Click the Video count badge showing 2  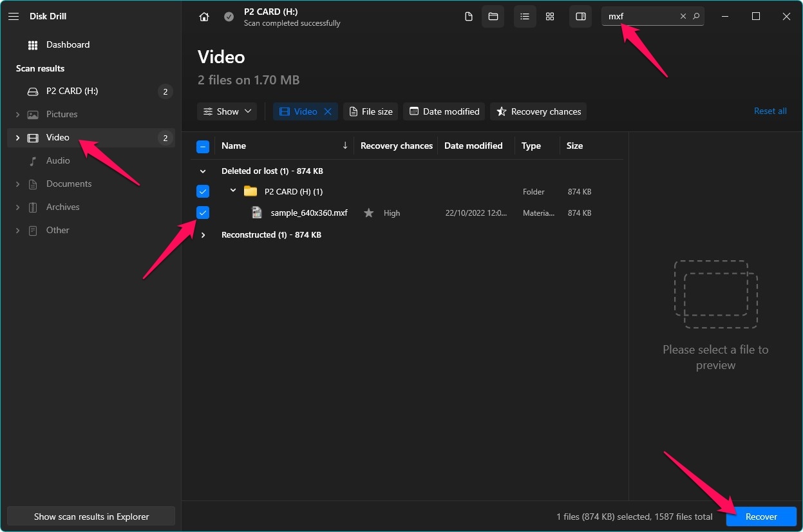pyautogui.click(x=165, y=138)
